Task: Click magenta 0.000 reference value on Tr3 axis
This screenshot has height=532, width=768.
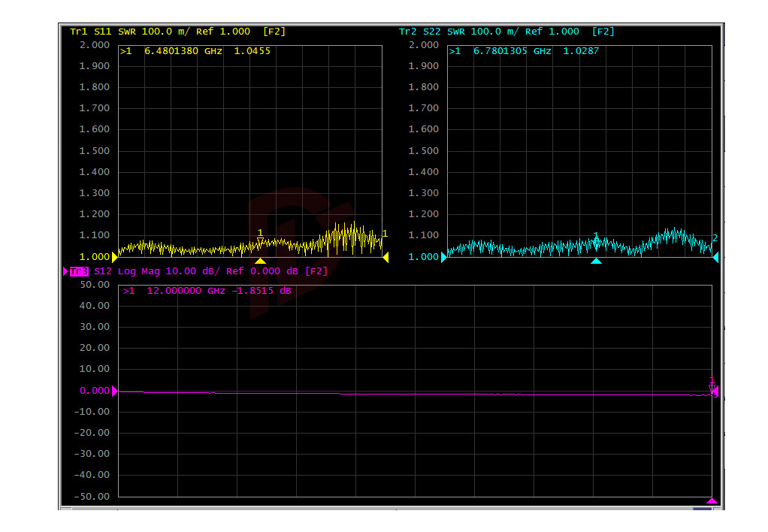Action: coord(95,391)
